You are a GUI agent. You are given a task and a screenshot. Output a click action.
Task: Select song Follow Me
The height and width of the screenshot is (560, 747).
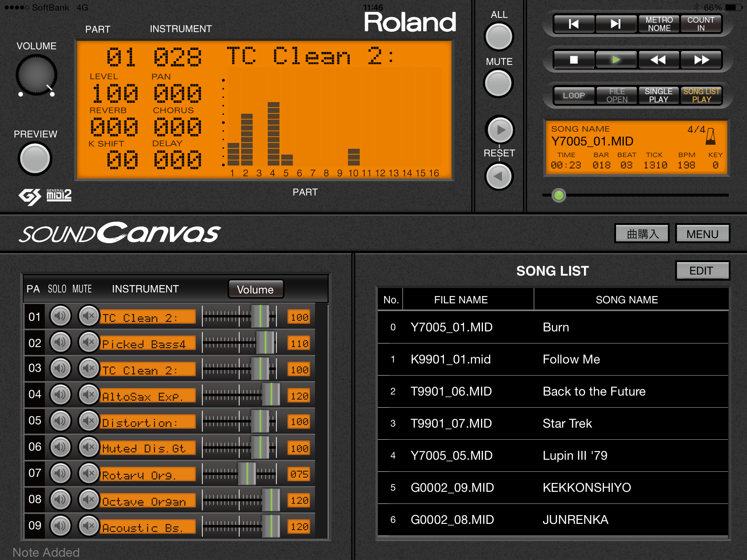553,359
